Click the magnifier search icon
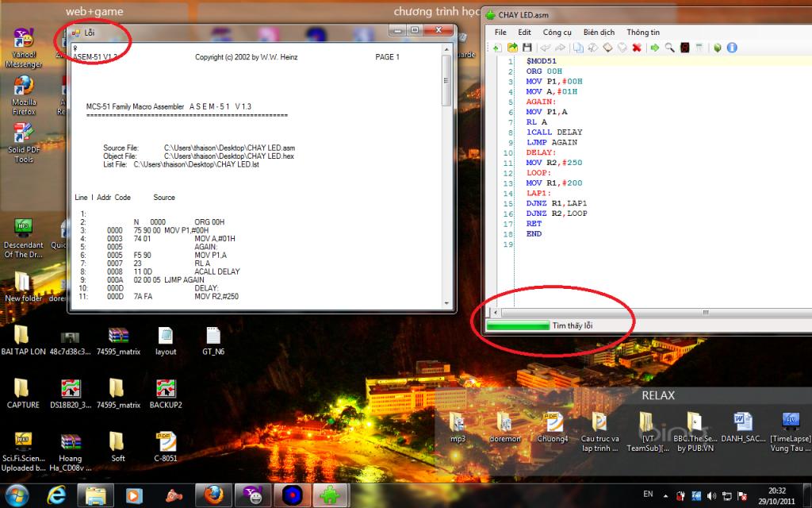 pos(669,48)
